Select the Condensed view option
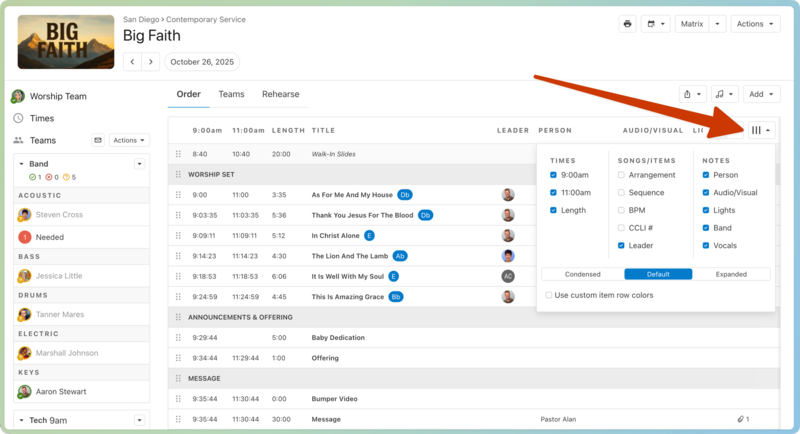 (582, 274)
